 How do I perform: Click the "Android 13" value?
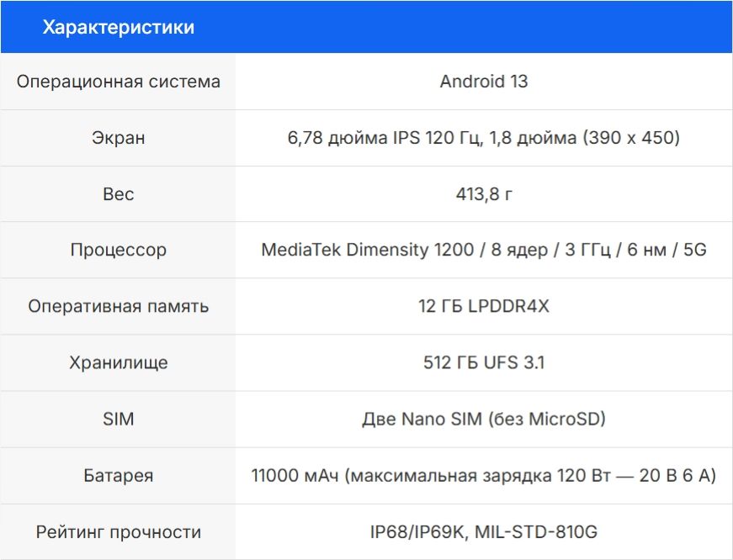click(x=484, y=82)
